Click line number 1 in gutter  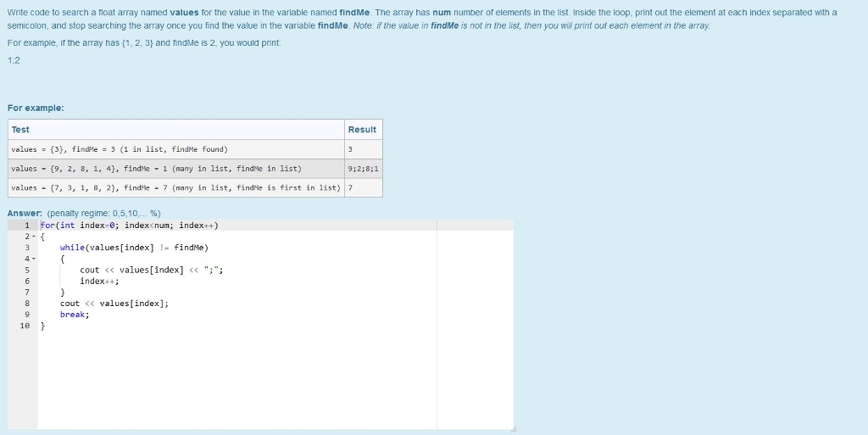[26, 226]
